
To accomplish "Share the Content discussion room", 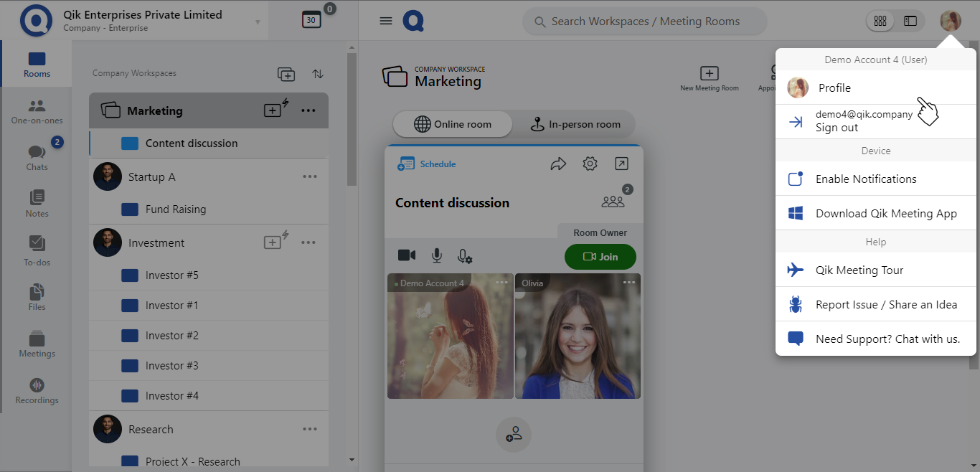I will coord(558,164).
